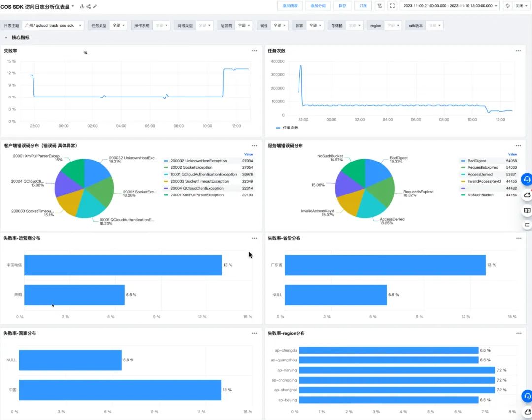This screenshot has height=420, width=532.
Task: Click the ap-nanjing bar in the region chart
Action: tap(397, 370)
